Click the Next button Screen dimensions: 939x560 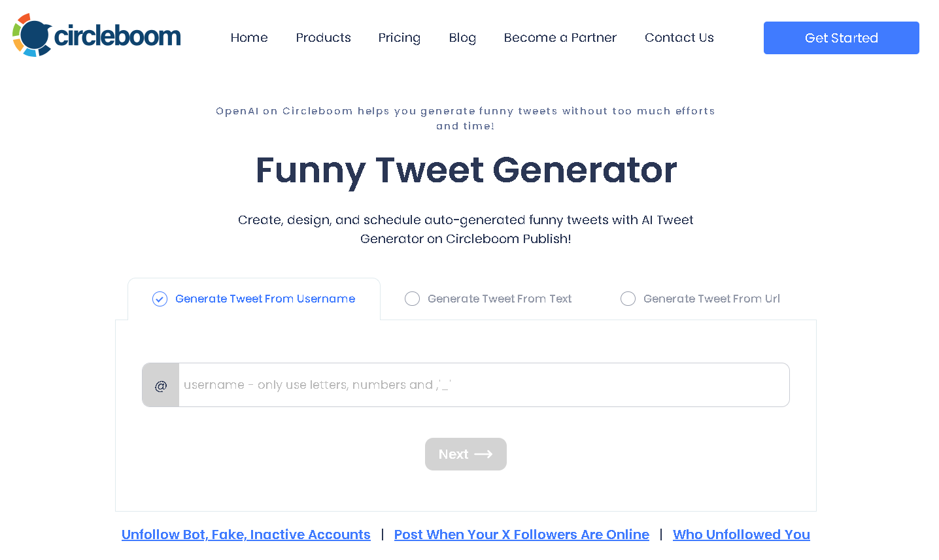466,454
